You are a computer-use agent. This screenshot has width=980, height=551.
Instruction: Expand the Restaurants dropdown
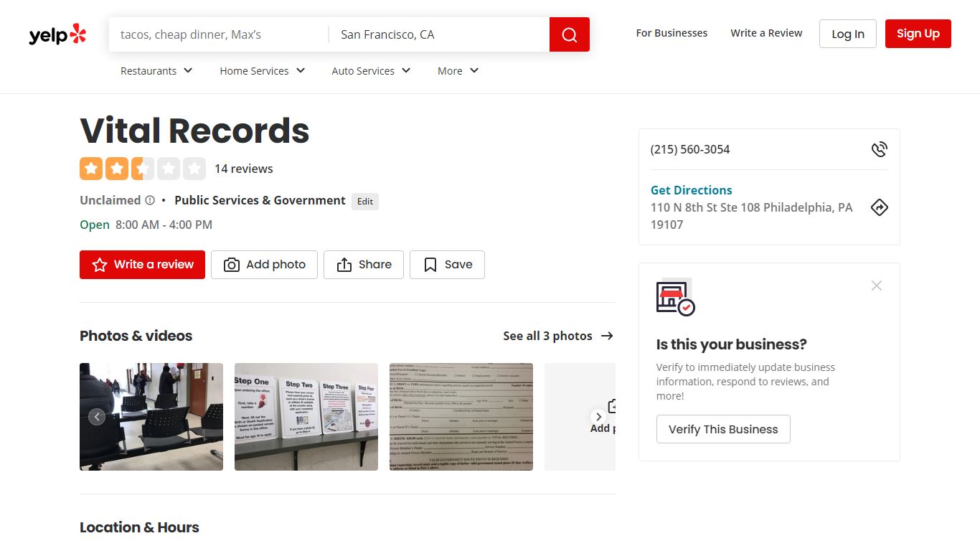click(x=156, y=71)
